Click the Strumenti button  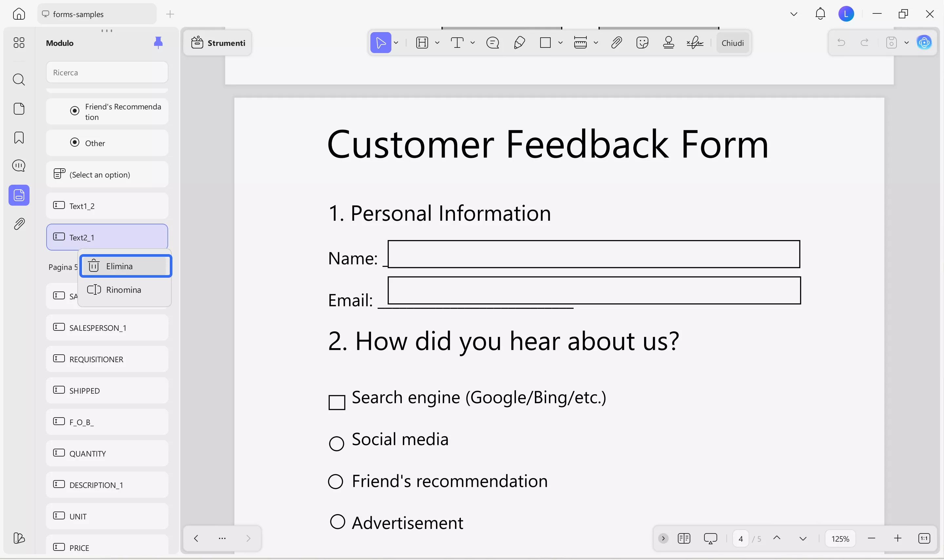pyautogui.click(x=218, y=43)
